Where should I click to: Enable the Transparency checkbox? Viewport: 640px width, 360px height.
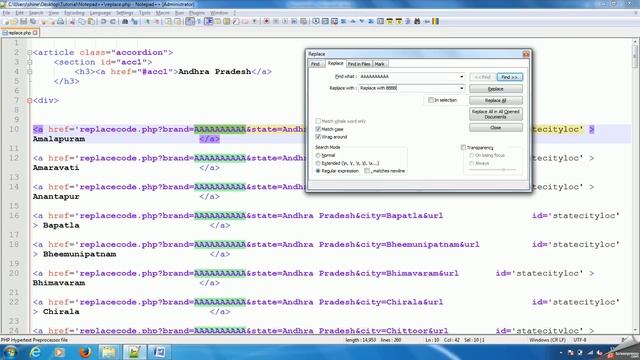pos(463,147)
